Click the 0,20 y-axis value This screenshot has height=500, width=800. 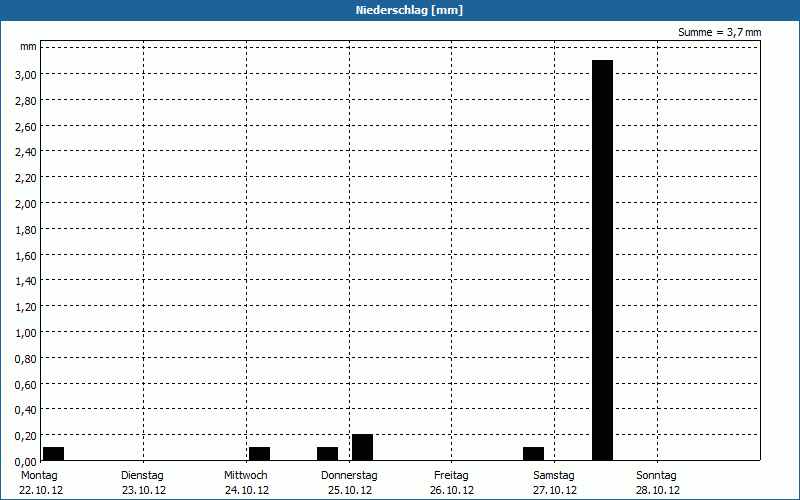(26, 436)
